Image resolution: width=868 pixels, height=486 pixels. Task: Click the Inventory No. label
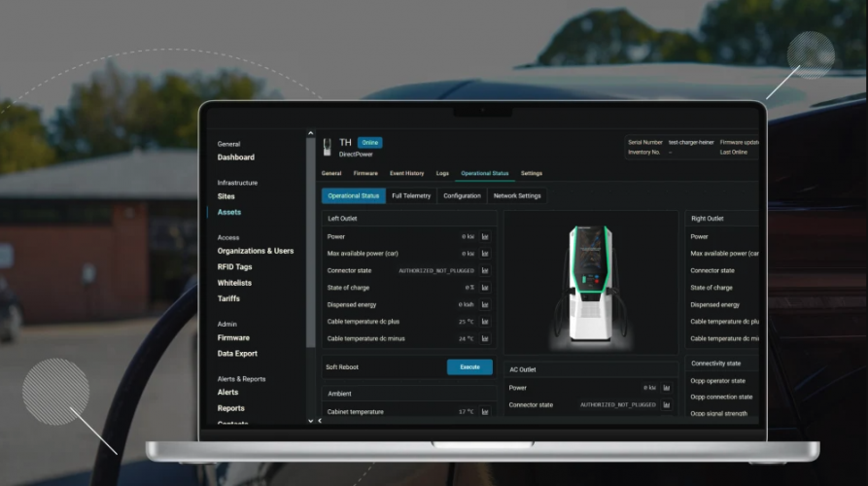[643, 153]
